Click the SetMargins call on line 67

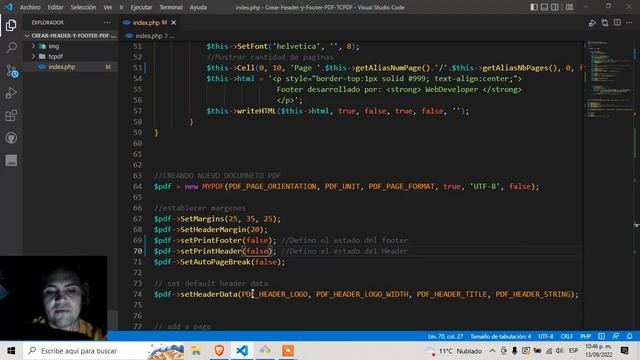point(202,219)
